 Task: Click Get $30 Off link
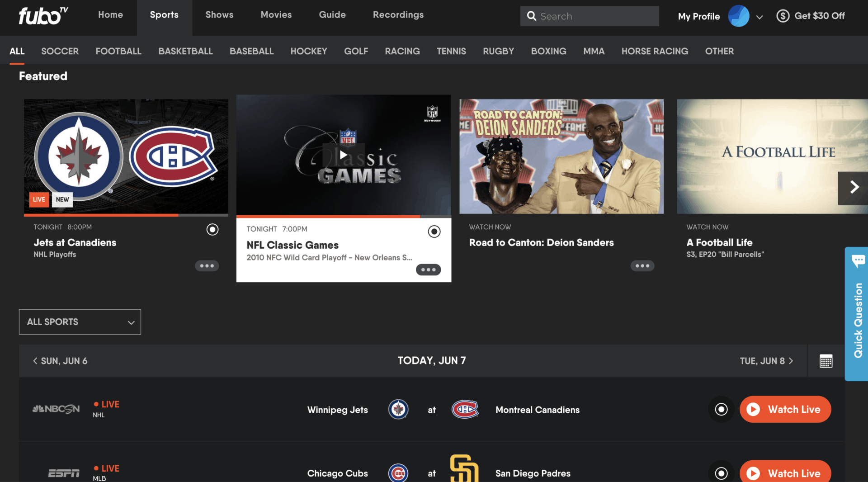click(819, 16)
